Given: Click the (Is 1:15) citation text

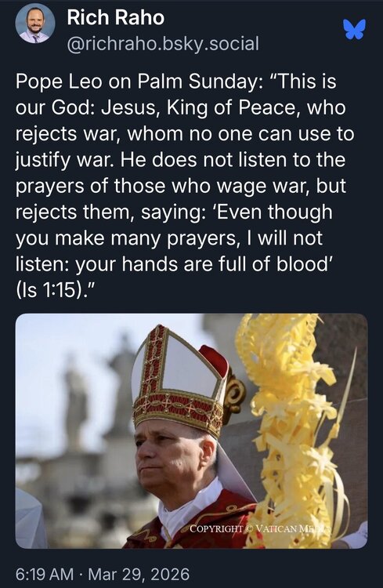Looking at the screenshot, I should (x=54, y=290).
